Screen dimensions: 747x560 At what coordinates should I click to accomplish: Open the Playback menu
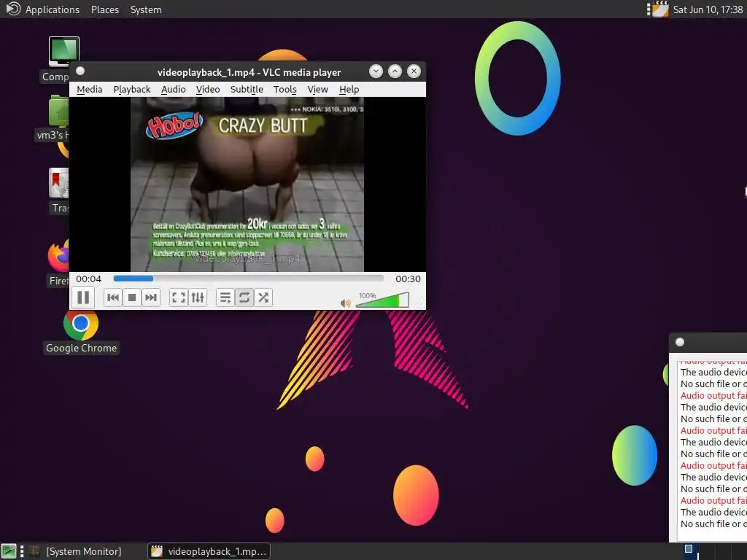click(x=132, y=90)
